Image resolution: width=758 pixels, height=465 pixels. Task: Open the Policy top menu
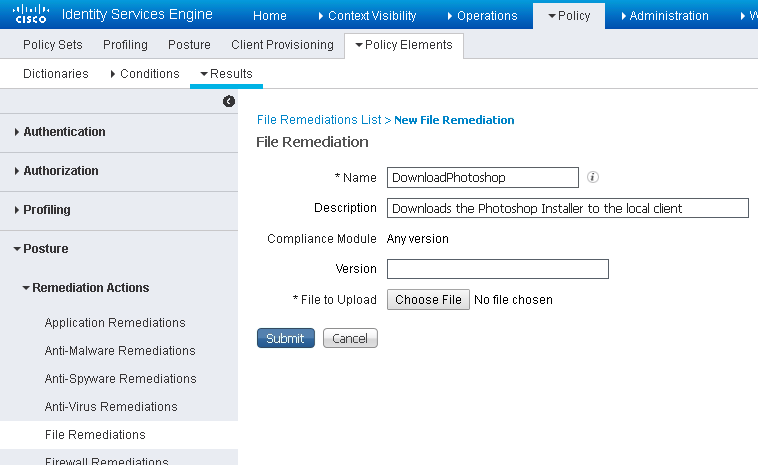(x=569, y=15)
